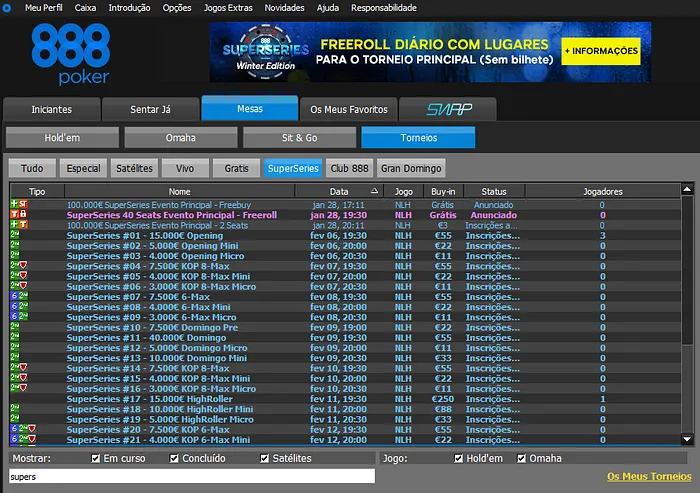Sort by the Data column arrow
Image resolution: width=700 pixels, height=493 pixels.
(x=374, y=191)
